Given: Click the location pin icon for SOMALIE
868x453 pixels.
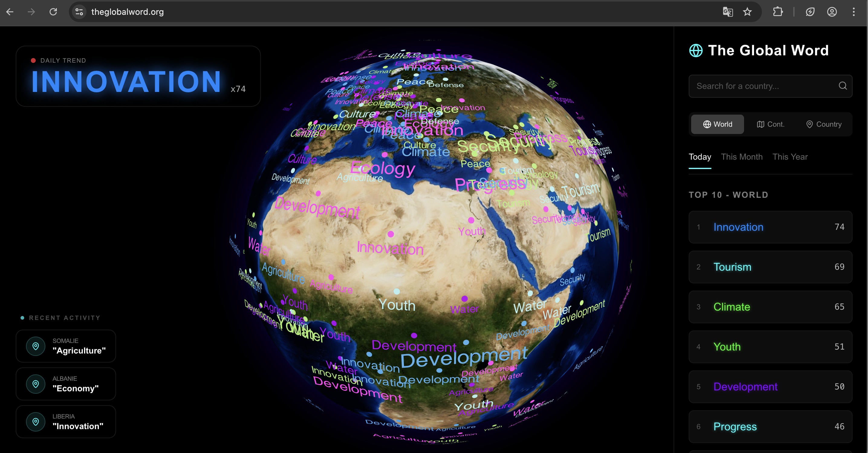Looking at the screenshot, I should (35, 346).
